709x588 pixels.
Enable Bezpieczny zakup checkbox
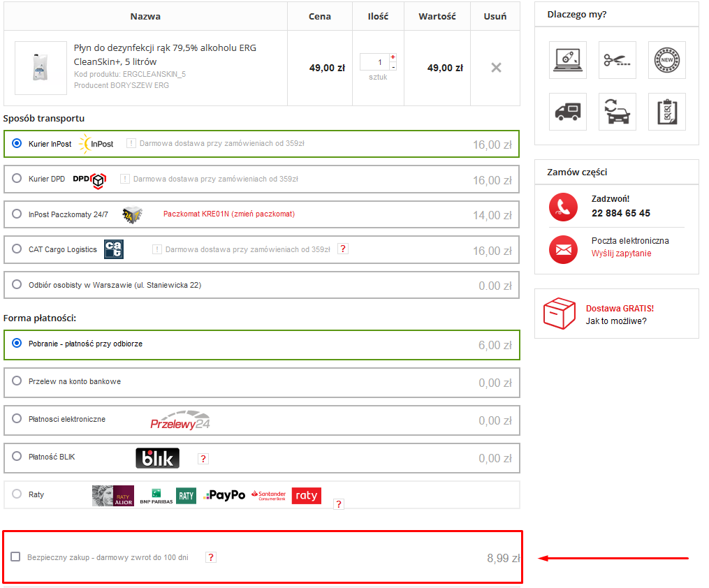click(15, 557)
